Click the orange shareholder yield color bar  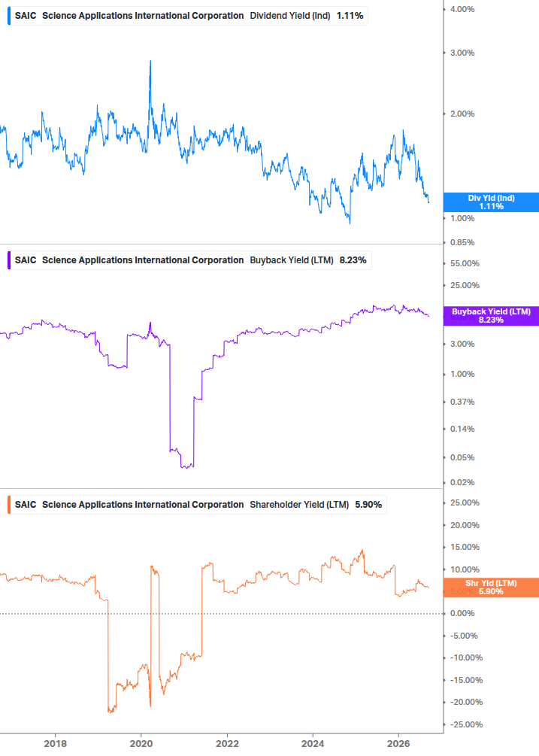[9, 505]
